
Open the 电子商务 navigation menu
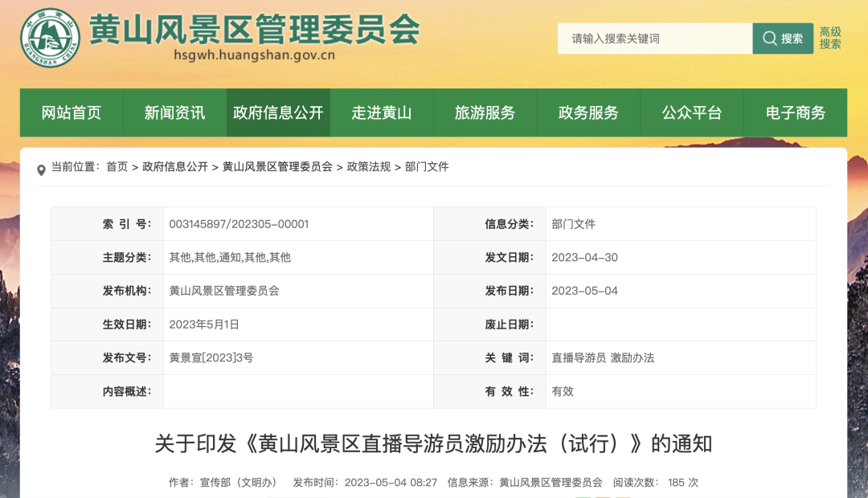[x=796, y=112]
